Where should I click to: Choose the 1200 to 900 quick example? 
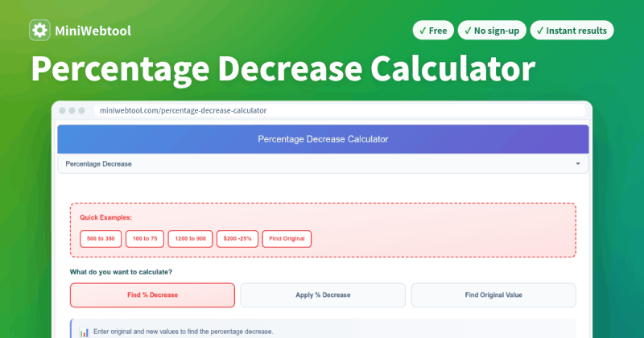click(x=190, y=239)
